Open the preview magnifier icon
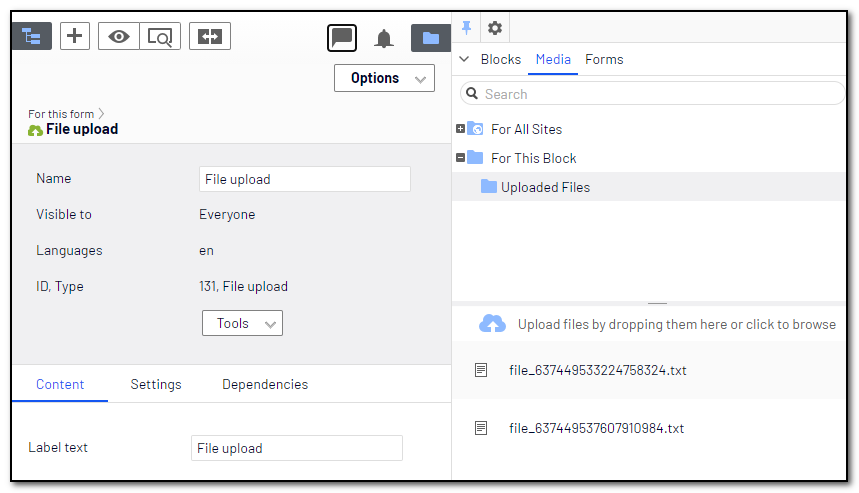Screen dimensions: 859x493 click(x=159, y=36)
